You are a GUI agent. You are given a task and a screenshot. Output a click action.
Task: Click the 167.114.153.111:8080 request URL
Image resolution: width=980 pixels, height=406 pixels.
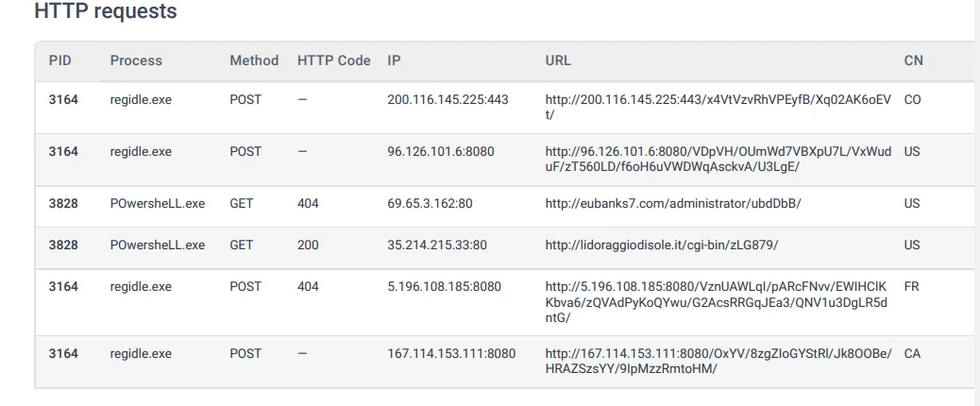[718, 361]
